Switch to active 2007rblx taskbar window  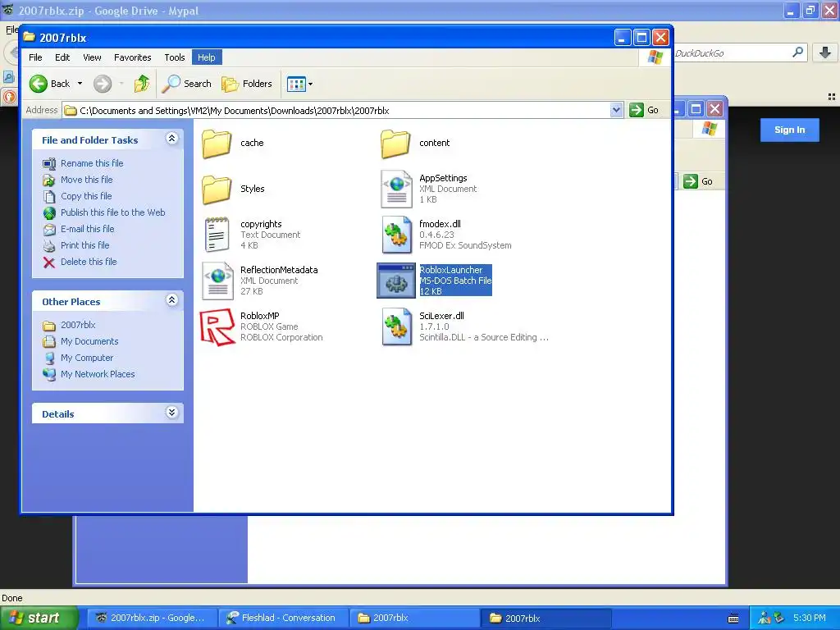click(546, 618)
